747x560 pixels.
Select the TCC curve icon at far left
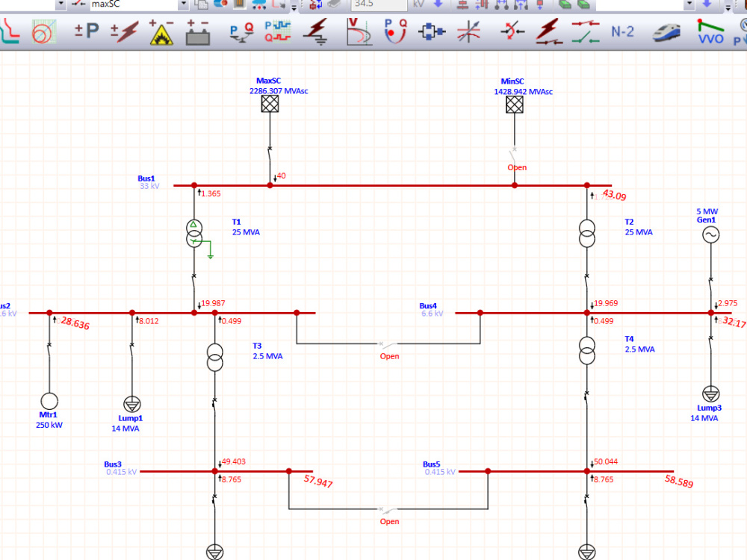tap(9, 31)
